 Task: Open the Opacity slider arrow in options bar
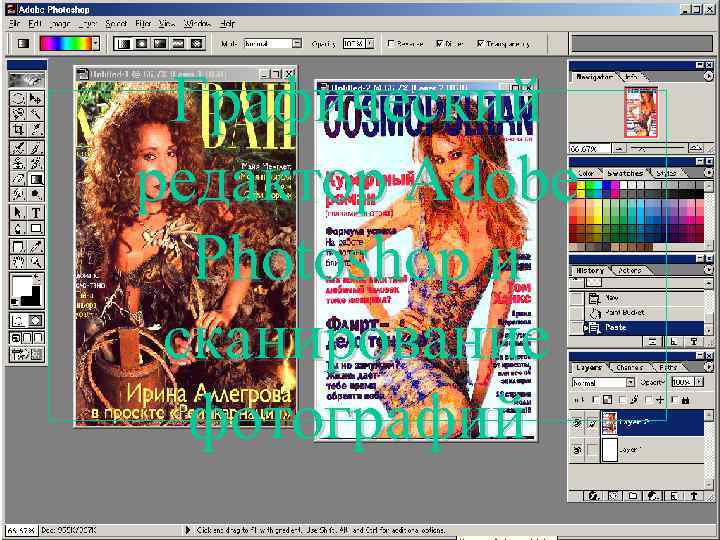[370, 44]
